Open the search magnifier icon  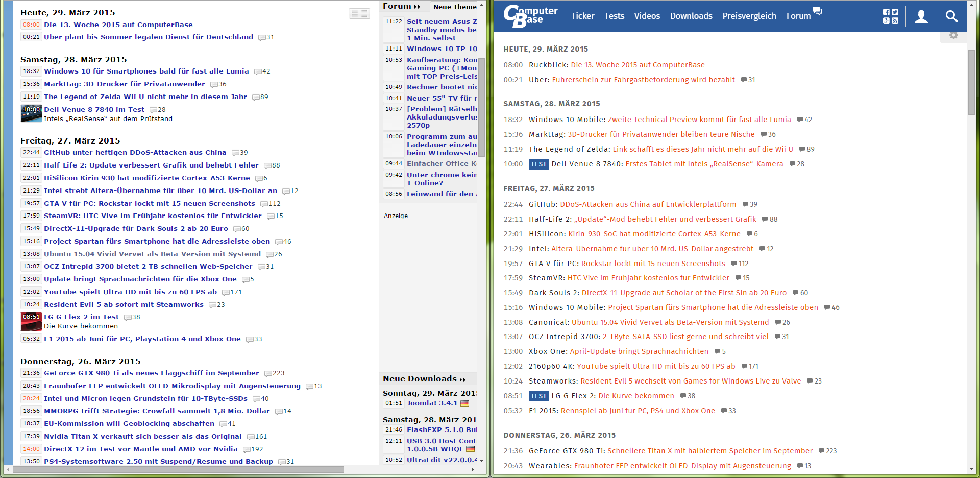pos(951,16)
